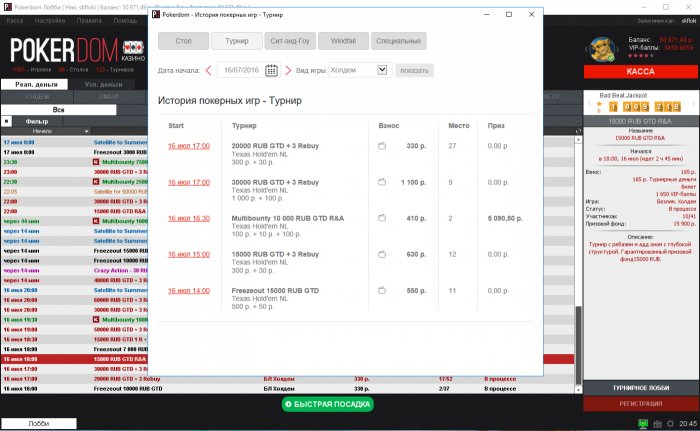700x431 pixels.
Task: Click the Фильтр button in lobby
Action: click(37, 121)
